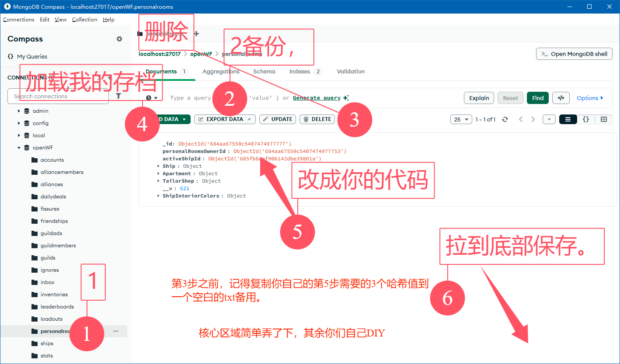
Task: Open My Queries
Action: (x=27, y=56)
